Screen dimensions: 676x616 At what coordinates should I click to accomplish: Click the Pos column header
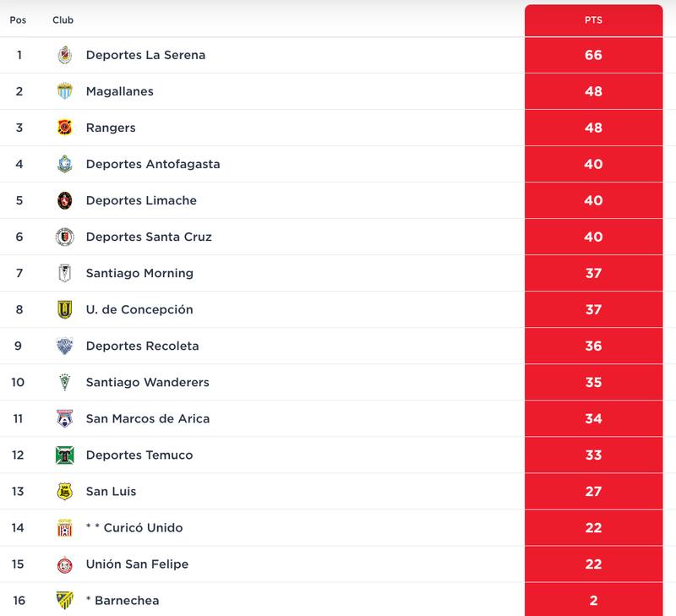click(x=18, y=19)
